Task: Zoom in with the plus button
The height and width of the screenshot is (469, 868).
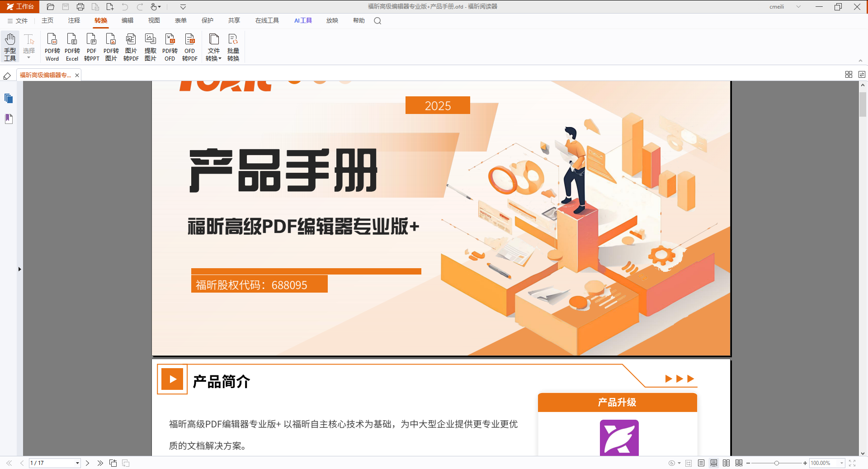Action: pyautogui.click(x=805, y=463)
